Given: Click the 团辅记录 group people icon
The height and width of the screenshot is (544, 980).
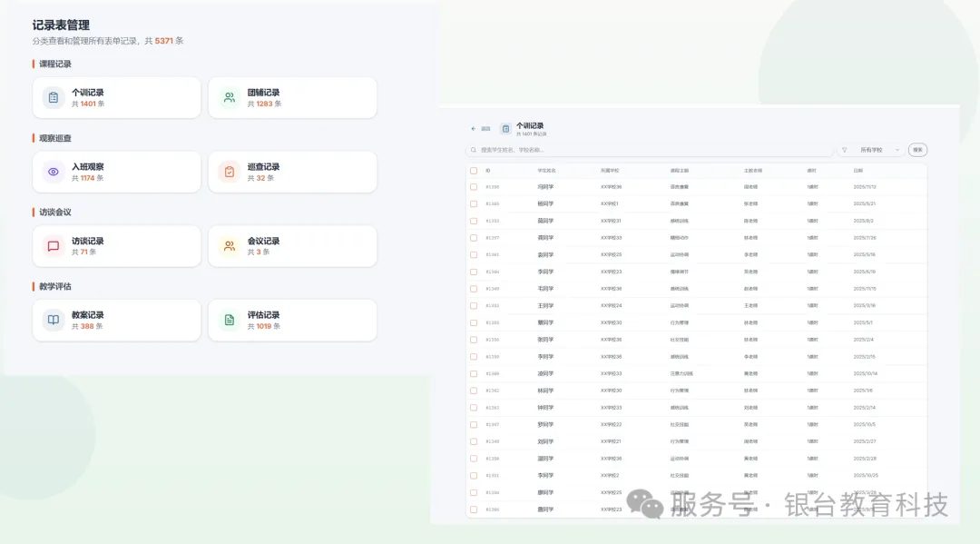Looking at the screenshot, I should tap(230, 97).
